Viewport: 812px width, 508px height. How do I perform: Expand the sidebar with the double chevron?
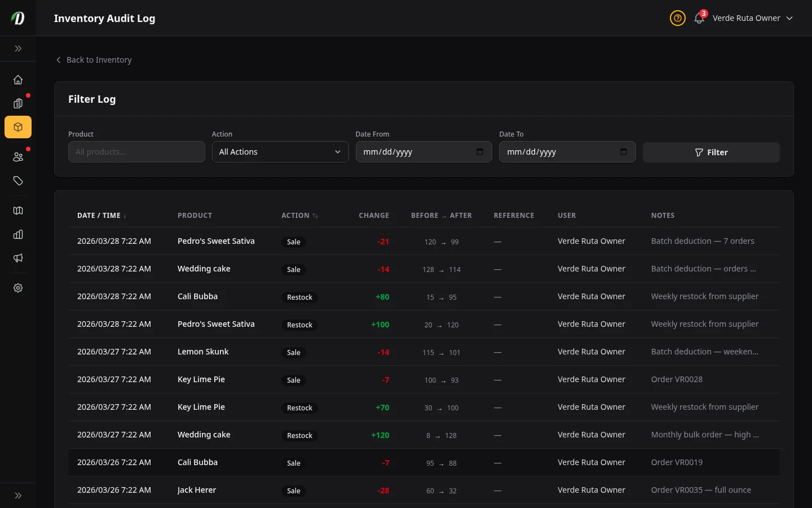(18, 49)
